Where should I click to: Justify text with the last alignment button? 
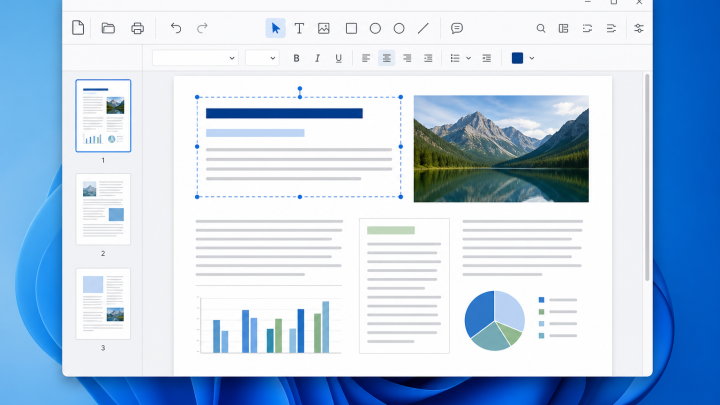(x=428, y=58)
